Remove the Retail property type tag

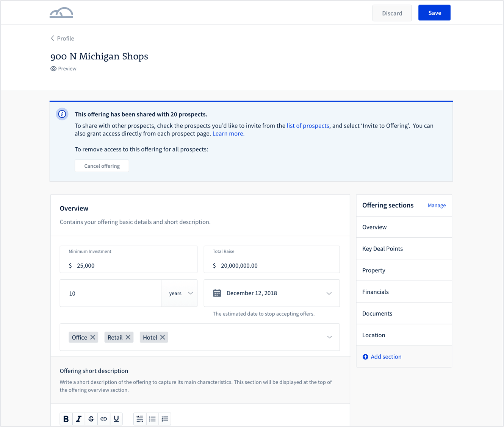pos(128,337)
